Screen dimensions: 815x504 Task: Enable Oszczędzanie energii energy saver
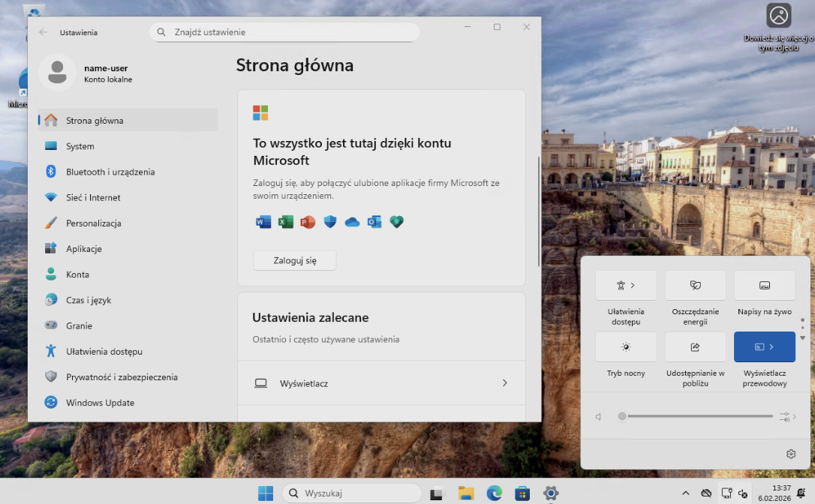click(x=695, y=286)
